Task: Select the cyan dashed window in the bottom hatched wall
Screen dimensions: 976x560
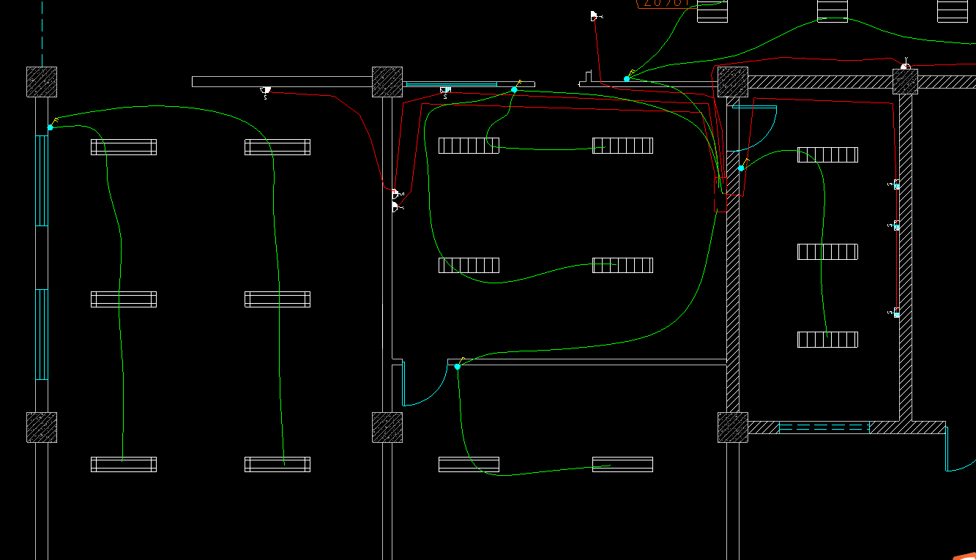Action: pyautogui.click(x=824, y=427)
